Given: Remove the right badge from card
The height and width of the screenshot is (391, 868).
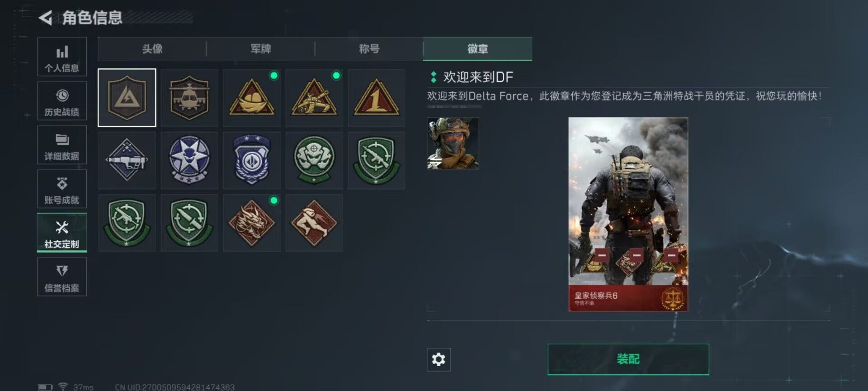Looking at the screenshot, I should [671, 255].
